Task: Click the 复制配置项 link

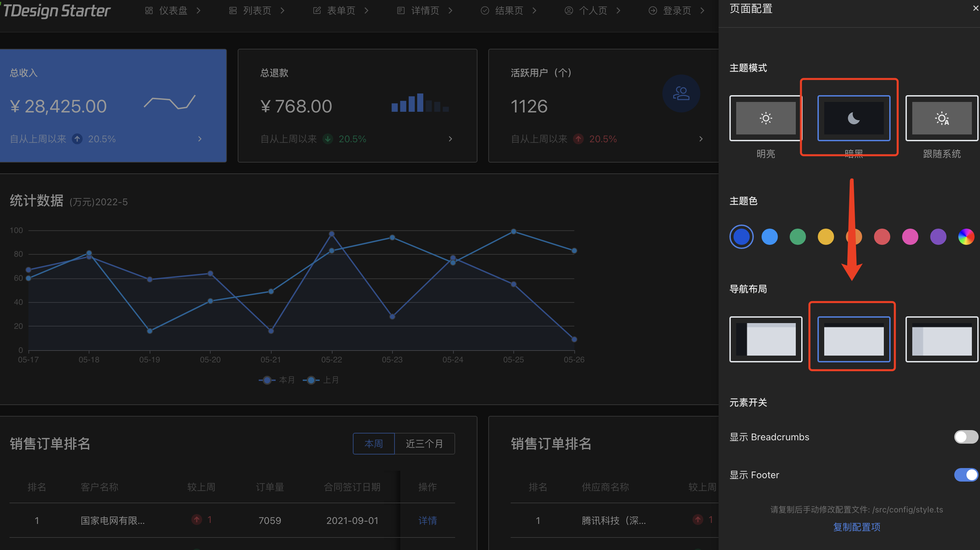Action: point(856,527)
